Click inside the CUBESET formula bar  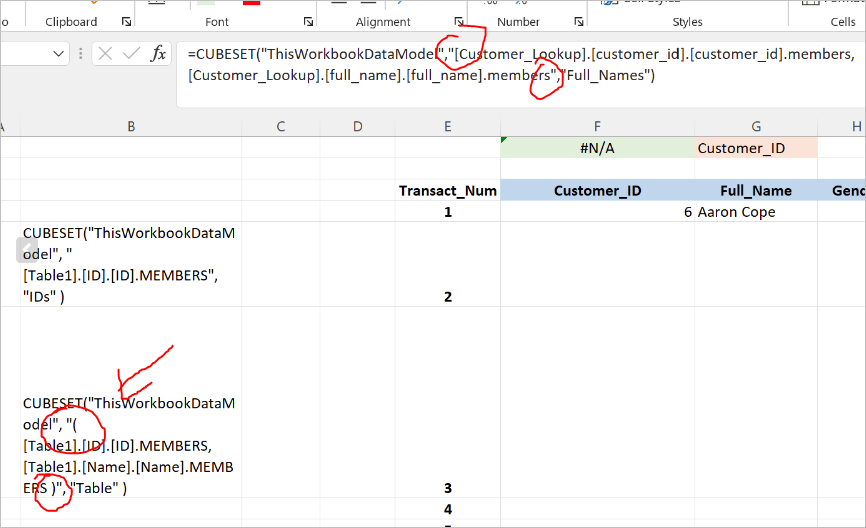(520, 74)
